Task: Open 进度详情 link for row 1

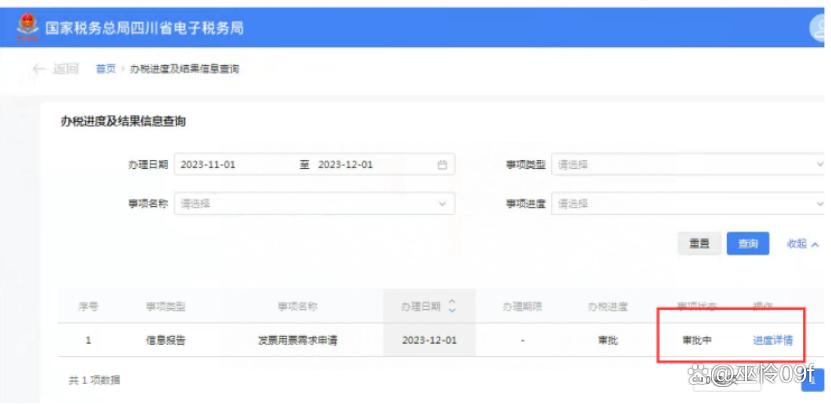Action: click(x=773, y=340)
